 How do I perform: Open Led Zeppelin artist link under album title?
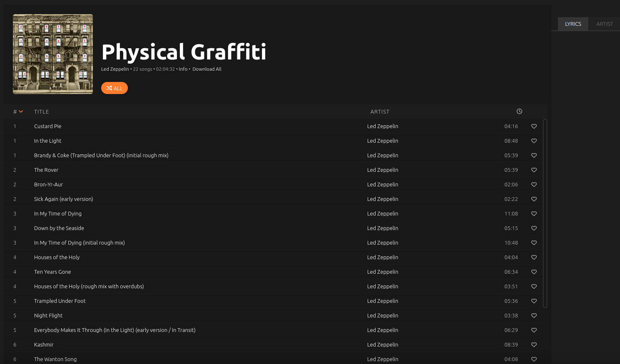[x=115, y=69]
